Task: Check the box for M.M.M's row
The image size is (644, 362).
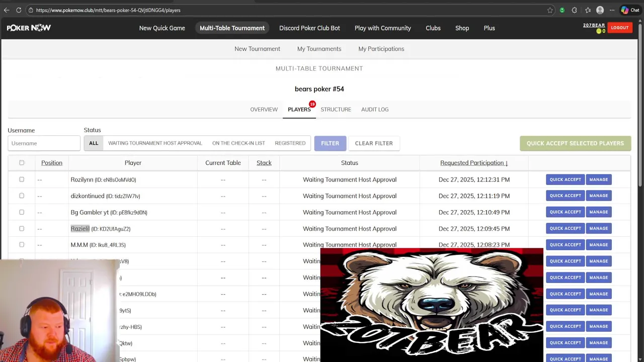Action: tap(22, 245)
